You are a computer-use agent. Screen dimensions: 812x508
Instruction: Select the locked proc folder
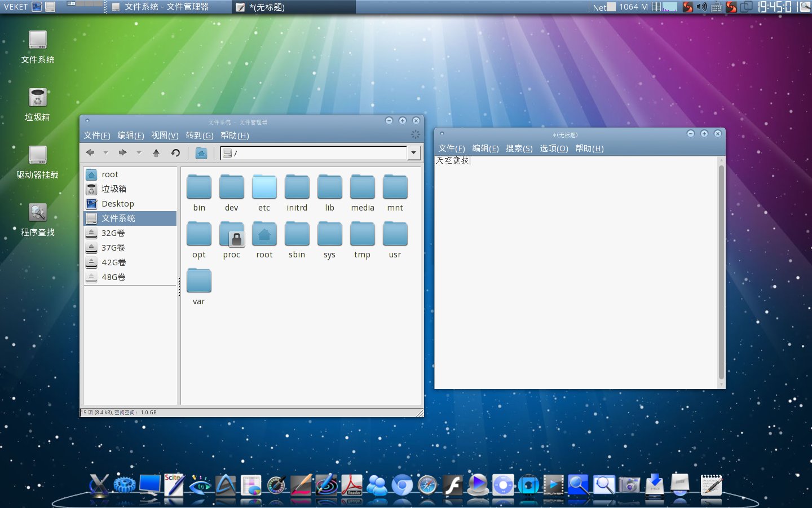pos(232,240)
